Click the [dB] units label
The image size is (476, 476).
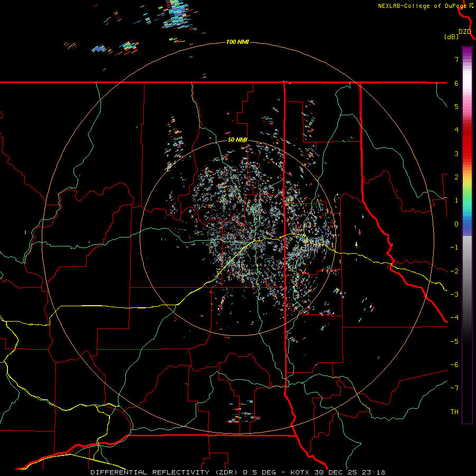(x=451, y=36)
